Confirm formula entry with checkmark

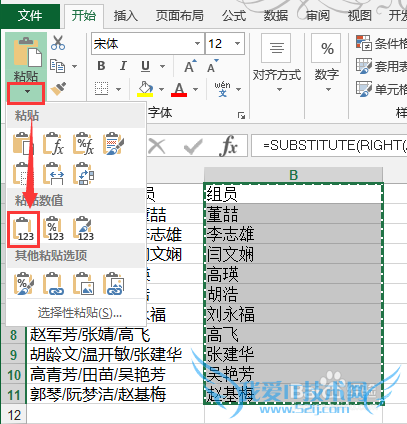(193, 146)
